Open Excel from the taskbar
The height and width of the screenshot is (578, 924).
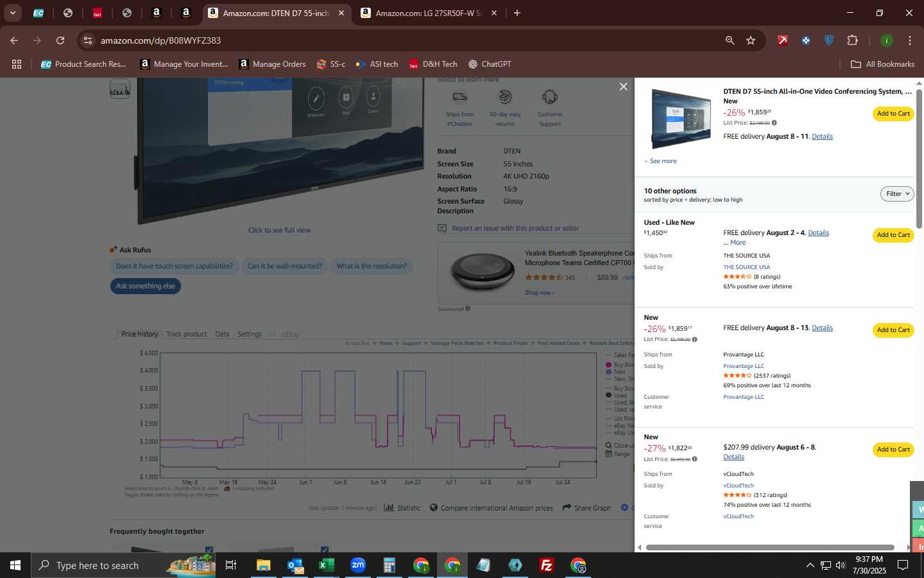pyautogui.click(x=326, y=565)
